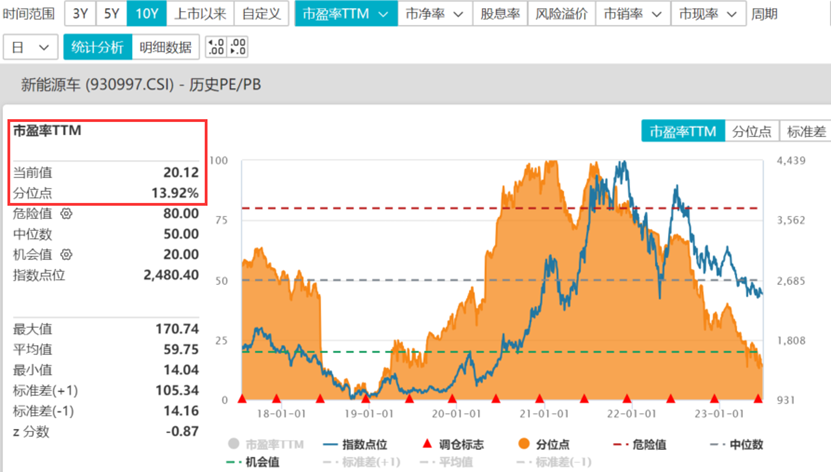Open the 市现率 dropdown
The height and width of the screenshot is (472, 831).
(709, 13)
